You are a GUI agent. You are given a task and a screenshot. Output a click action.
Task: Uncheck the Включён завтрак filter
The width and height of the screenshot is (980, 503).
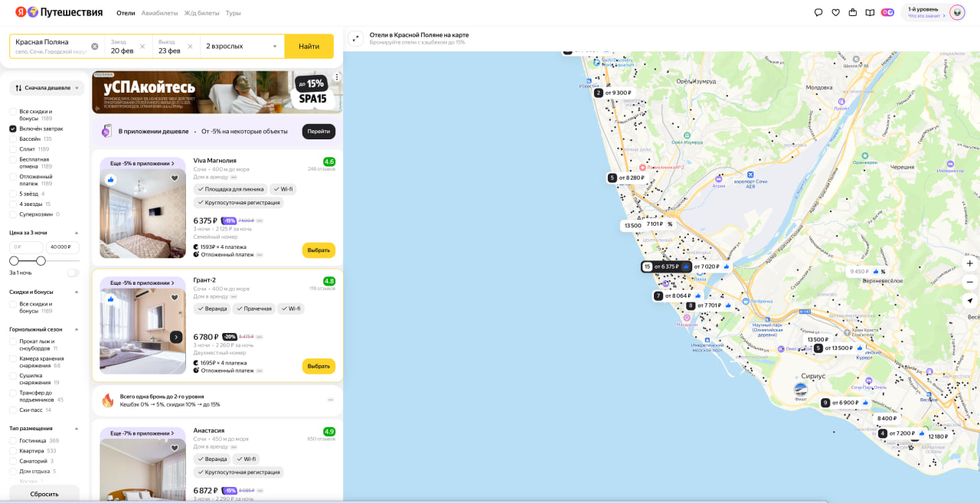point(13,129)
